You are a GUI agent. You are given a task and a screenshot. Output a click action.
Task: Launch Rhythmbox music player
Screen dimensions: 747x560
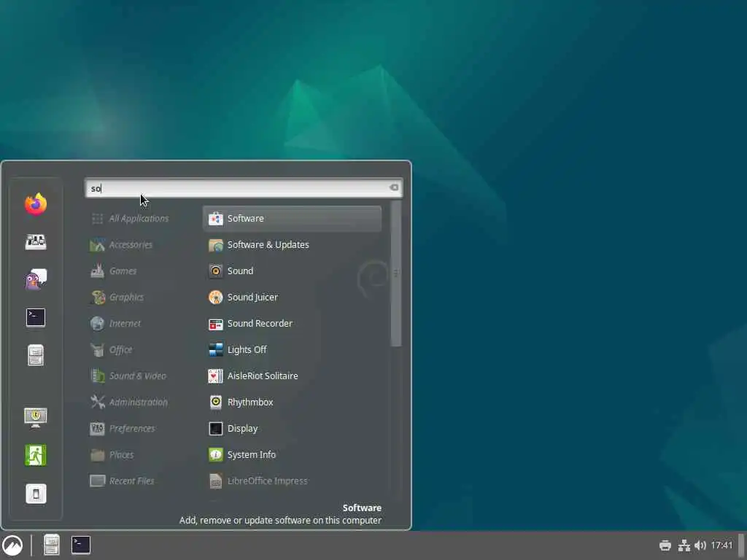(292, 402)
